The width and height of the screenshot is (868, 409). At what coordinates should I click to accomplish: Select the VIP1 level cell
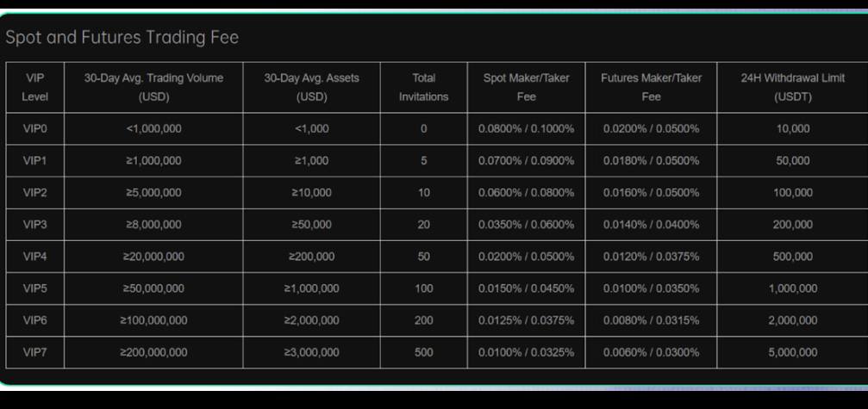pos(34,161)
